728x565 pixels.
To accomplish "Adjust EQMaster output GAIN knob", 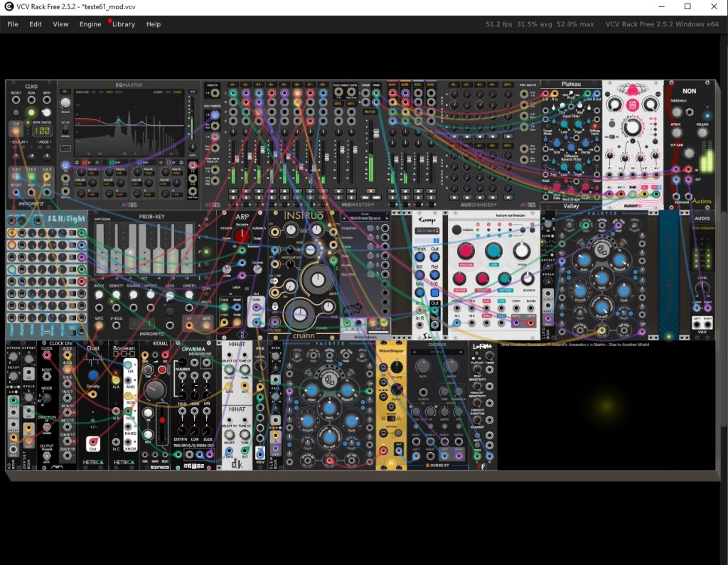I will point(192,148).
